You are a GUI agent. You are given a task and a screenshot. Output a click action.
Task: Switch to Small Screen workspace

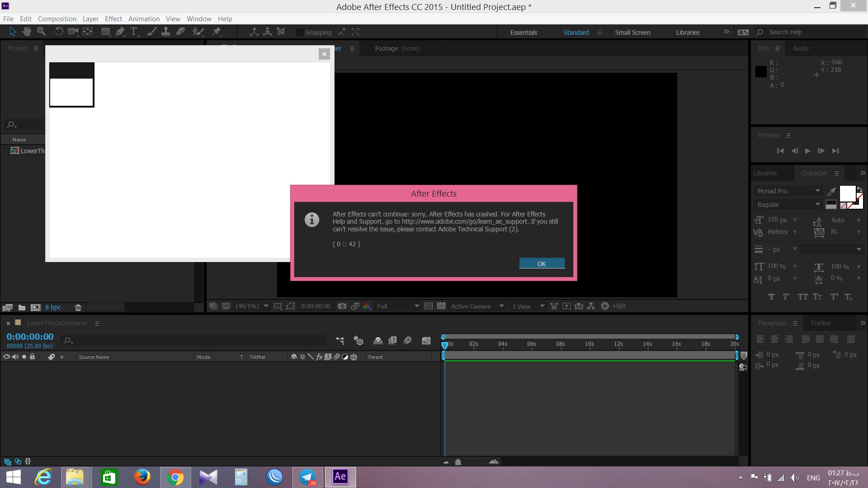pyautogui.click(x=632, y=33)
